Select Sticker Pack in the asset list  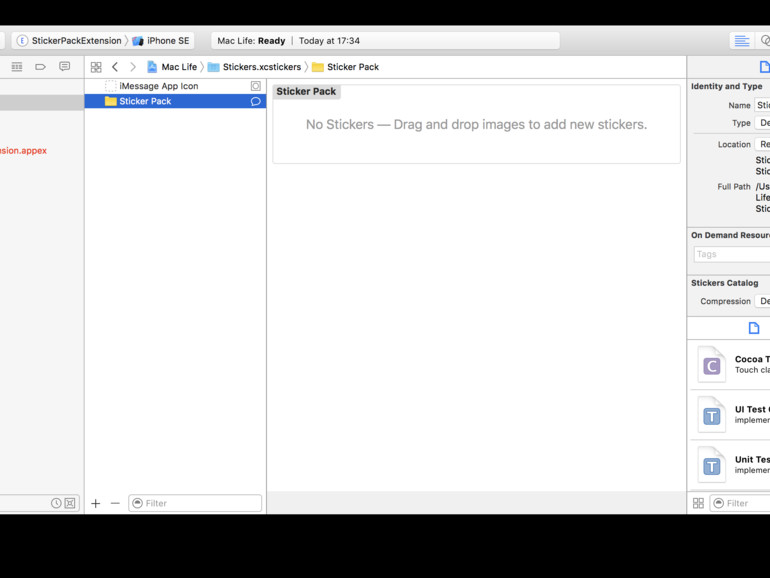(x=175, y=101)
